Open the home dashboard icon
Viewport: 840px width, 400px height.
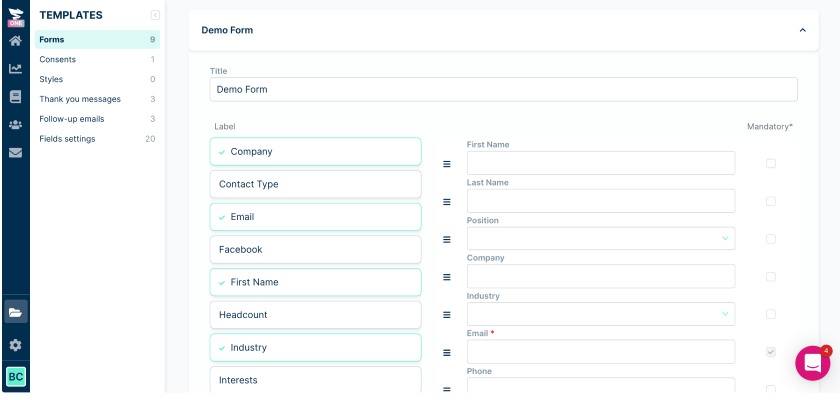15,41
